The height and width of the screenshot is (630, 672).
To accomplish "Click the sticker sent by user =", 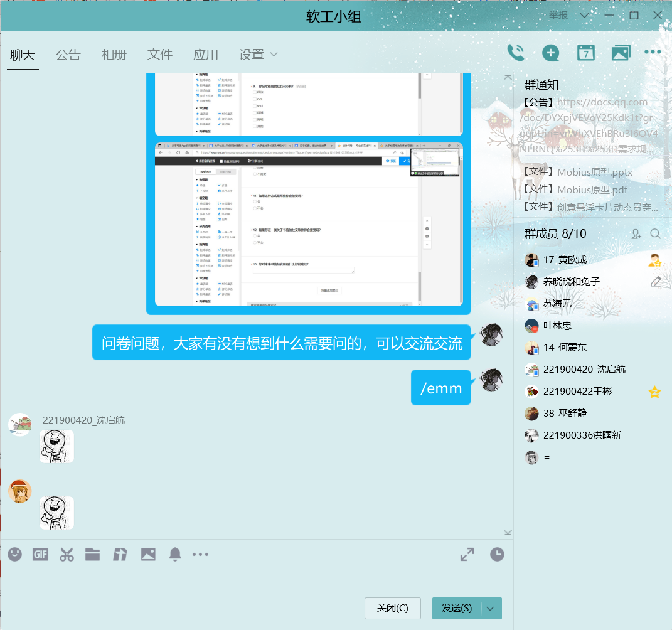I will pos(56,513).
